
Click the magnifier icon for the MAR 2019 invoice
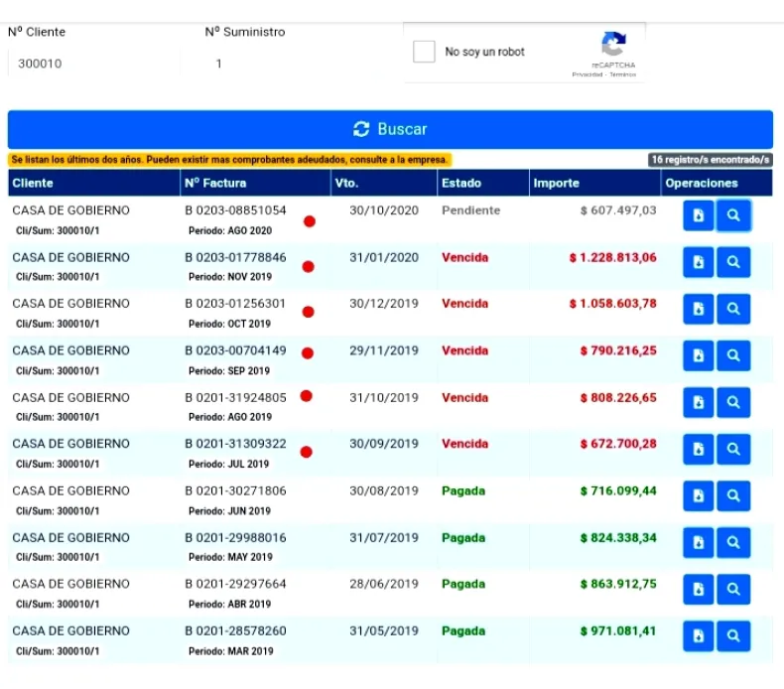click(733, 635)
